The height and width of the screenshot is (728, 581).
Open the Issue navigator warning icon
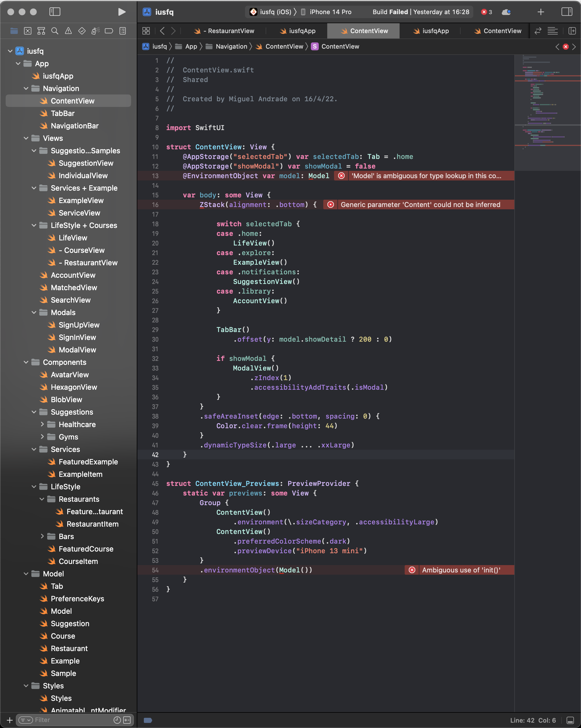68,31
